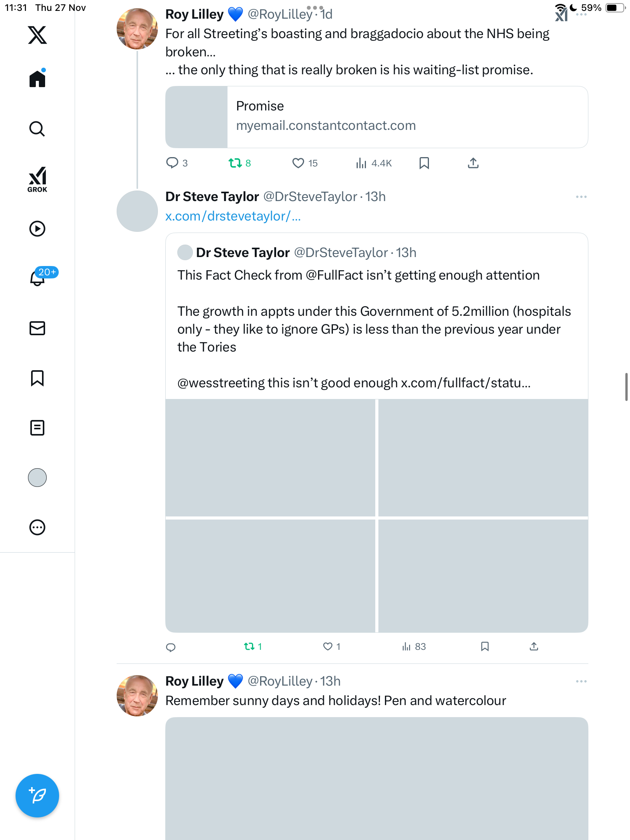Open first image in quoted post grid
The height and width of the screenshot is (840, 630).
coord(270,458)
